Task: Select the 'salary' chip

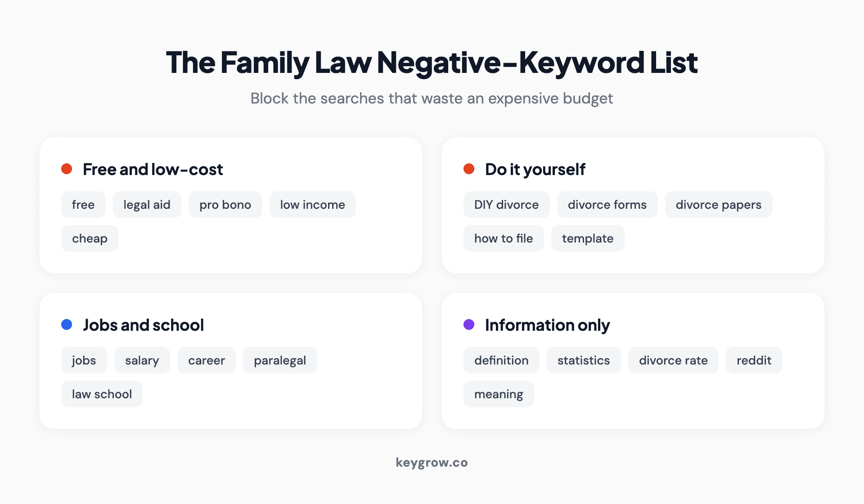Action: coord(142,360)
